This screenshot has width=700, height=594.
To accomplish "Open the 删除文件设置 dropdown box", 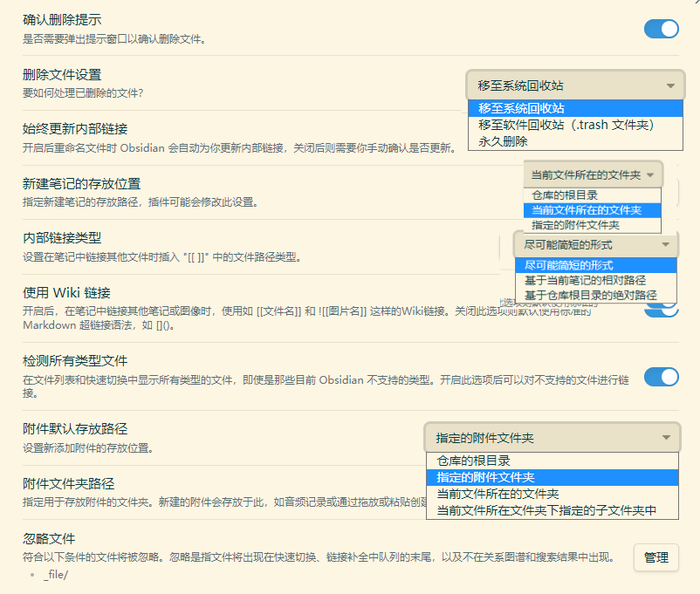I will [x=574, y=85].
